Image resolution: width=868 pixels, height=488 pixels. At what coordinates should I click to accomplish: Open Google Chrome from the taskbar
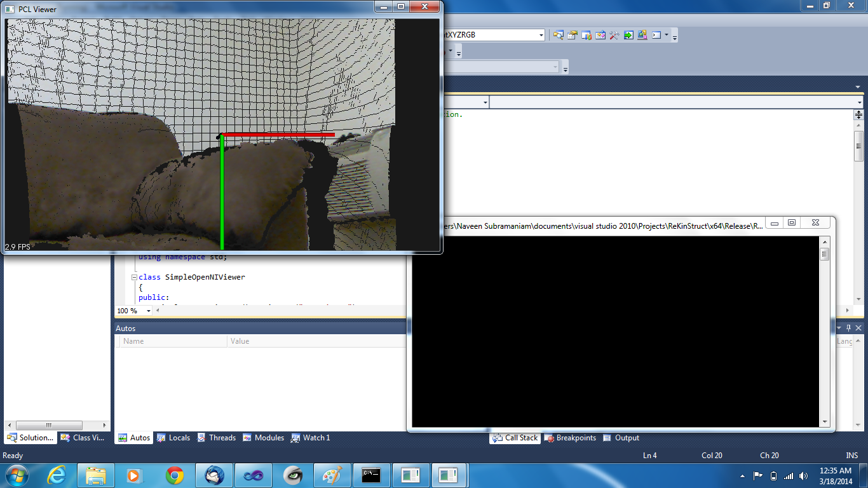coord(175,475)
